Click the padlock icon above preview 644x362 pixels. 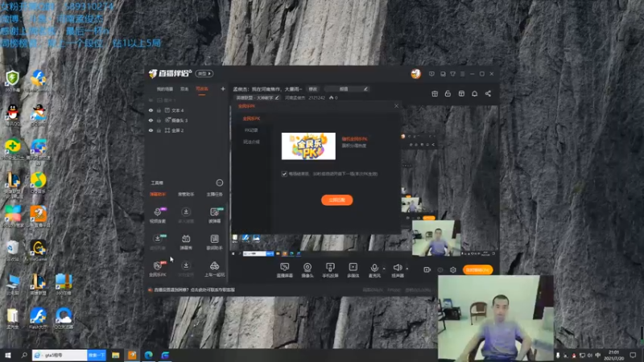click(x=448, y=93)
